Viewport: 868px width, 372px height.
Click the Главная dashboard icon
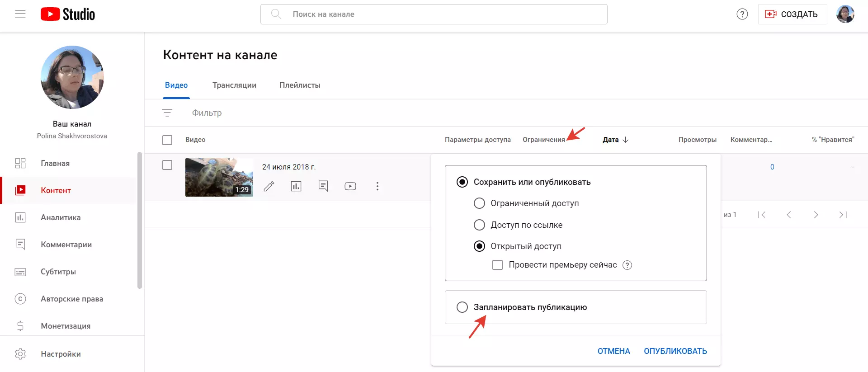tap(20, 163)
